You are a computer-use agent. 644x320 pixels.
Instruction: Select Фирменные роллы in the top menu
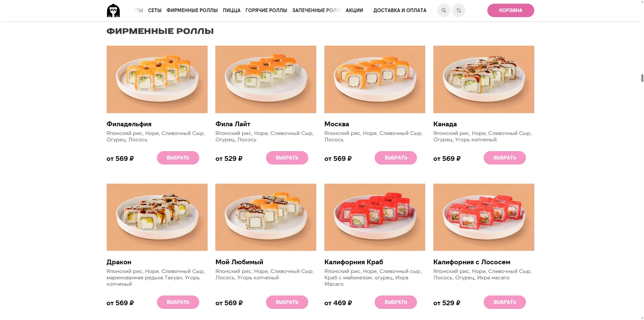(192, 10)
